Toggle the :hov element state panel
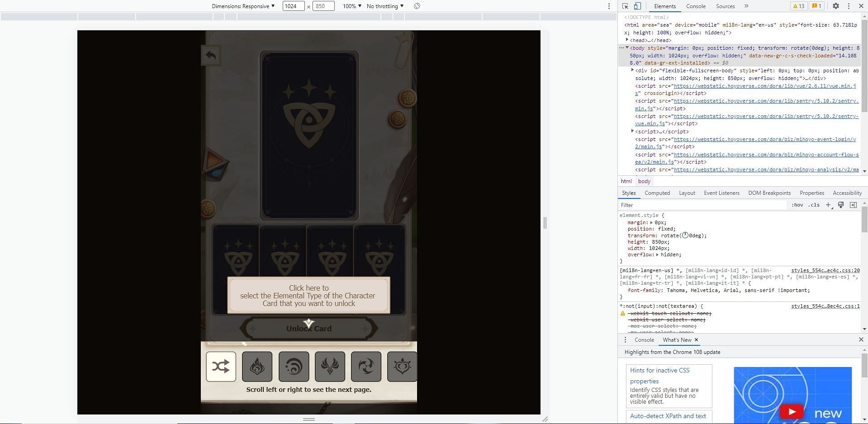The width and height of the screenshot is (868, 424). point(797,205)
